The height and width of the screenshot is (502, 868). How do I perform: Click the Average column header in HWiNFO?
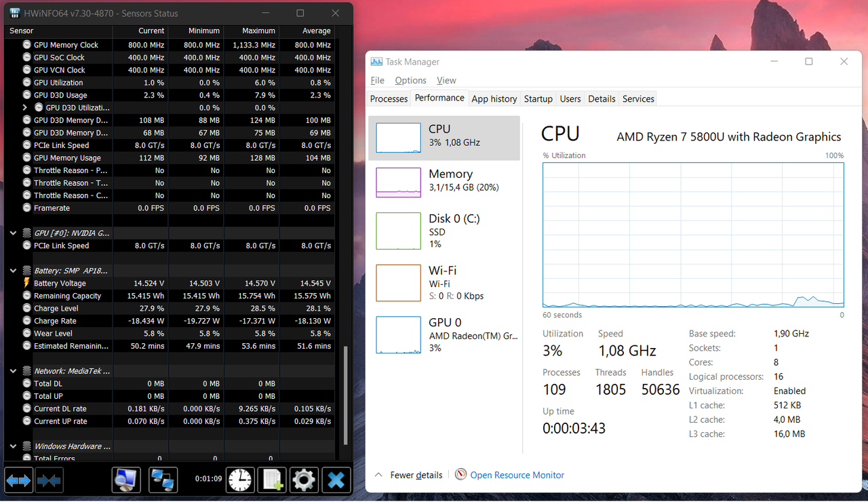coord(307,31)
